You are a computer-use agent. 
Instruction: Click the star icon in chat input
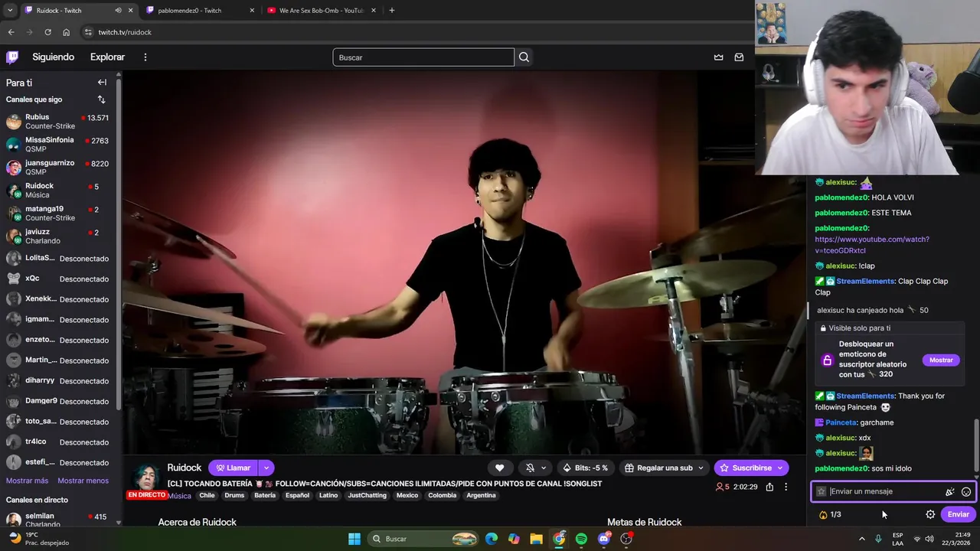click(822, 491)
